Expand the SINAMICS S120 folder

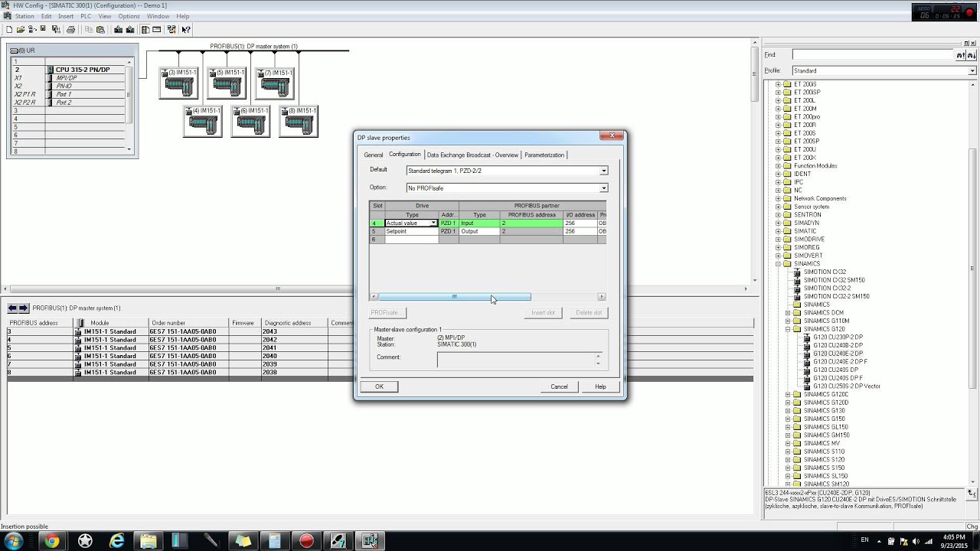[x=788, y=460]
